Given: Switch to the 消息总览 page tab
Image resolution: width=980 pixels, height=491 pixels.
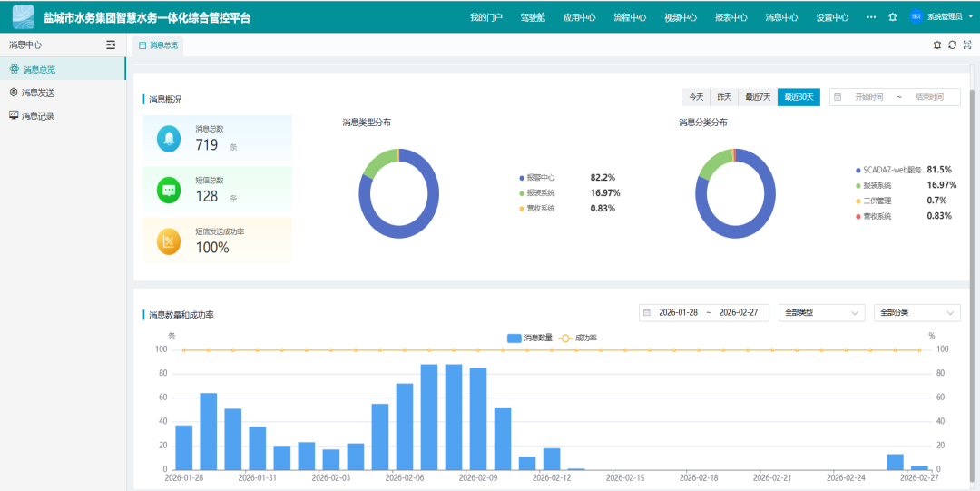Looking at the screenshot, I should coord(159,44).
